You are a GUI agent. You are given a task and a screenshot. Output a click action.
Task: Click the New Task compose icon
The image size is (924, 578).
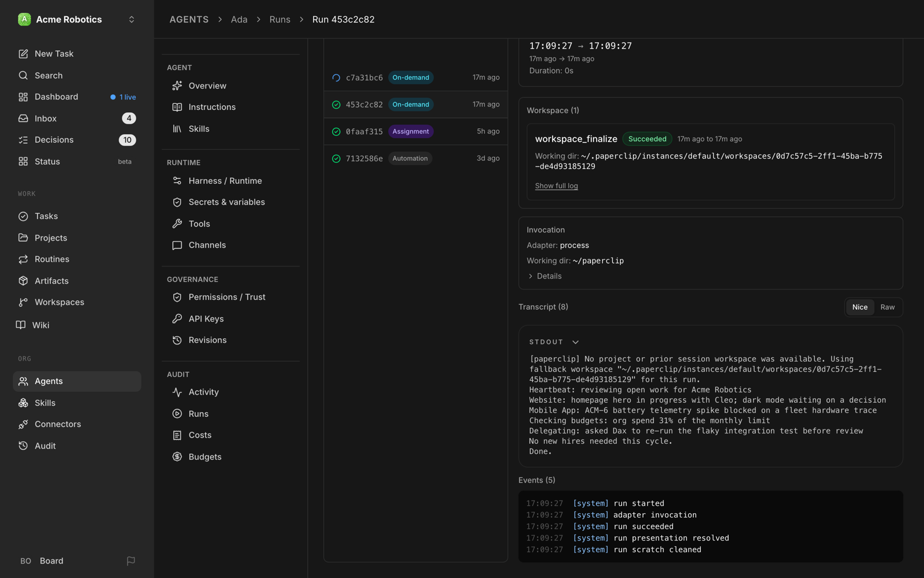(23, 54)
